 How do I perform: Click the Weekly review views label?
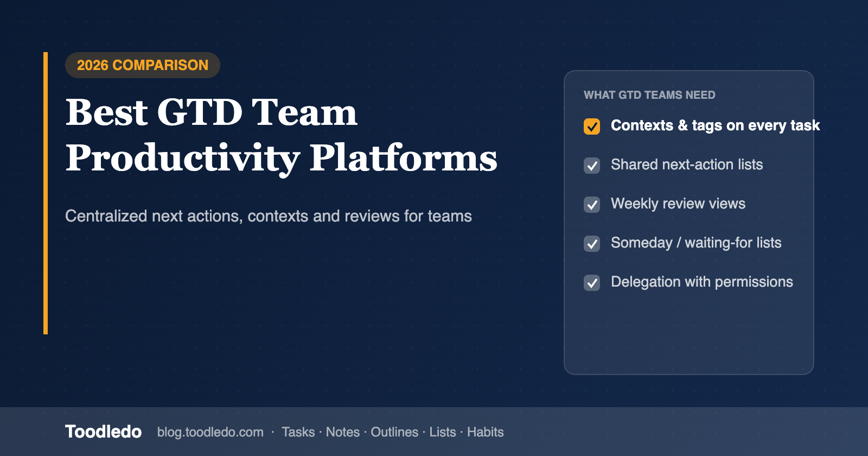[678, 204]
